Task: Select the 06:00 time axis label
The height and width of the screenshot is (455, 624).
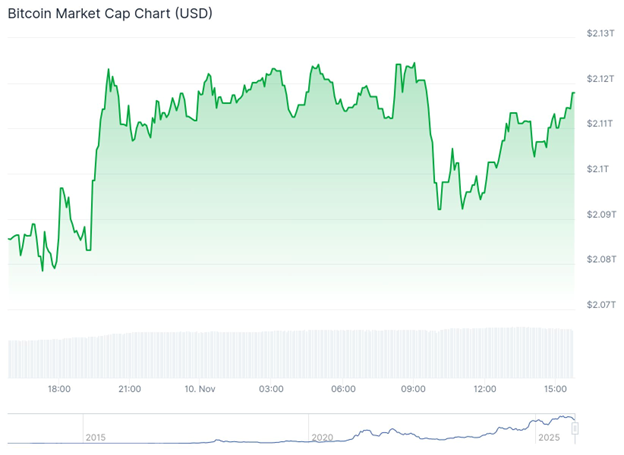Action: coord(343,388)
